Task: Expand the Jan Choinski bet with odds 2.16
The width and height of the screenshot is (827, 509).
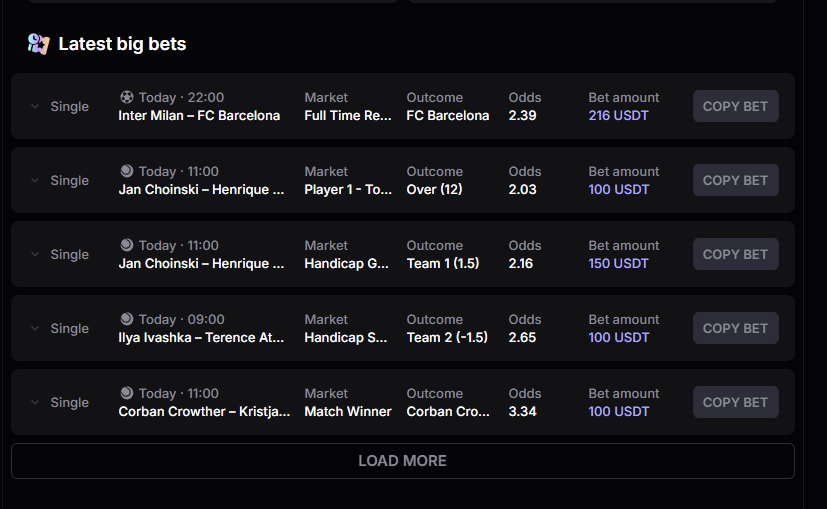Action: click(x=35, y=255)
